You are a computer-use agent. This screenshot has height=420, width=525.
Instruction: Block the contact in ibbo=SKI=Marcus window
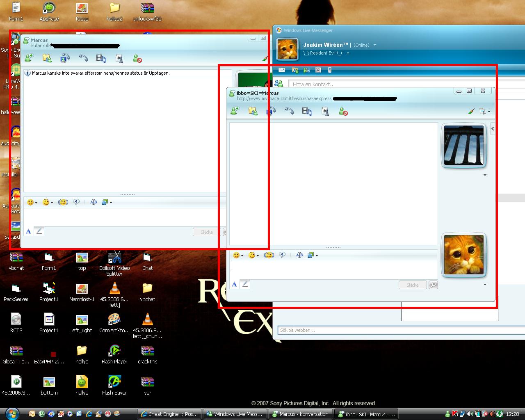[x=343, y=111]
